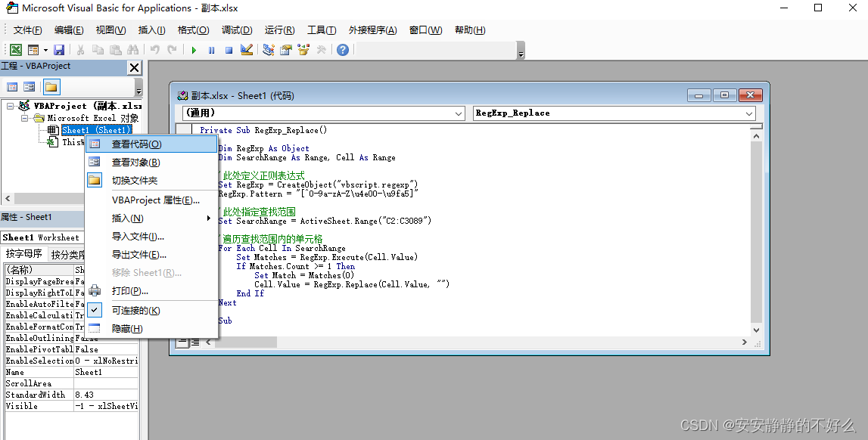Click the Redo arrow icon

click(x=172, y=50)
